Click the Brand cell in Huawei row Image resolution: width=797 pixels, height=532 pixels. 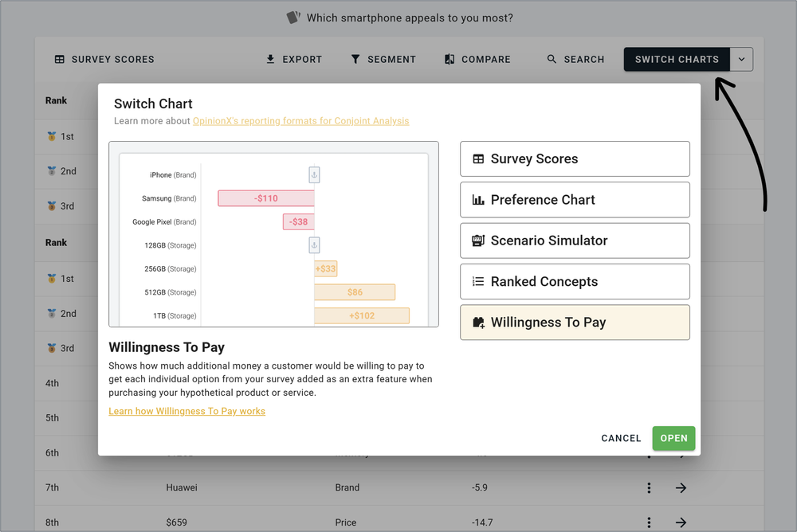[347, 487]
